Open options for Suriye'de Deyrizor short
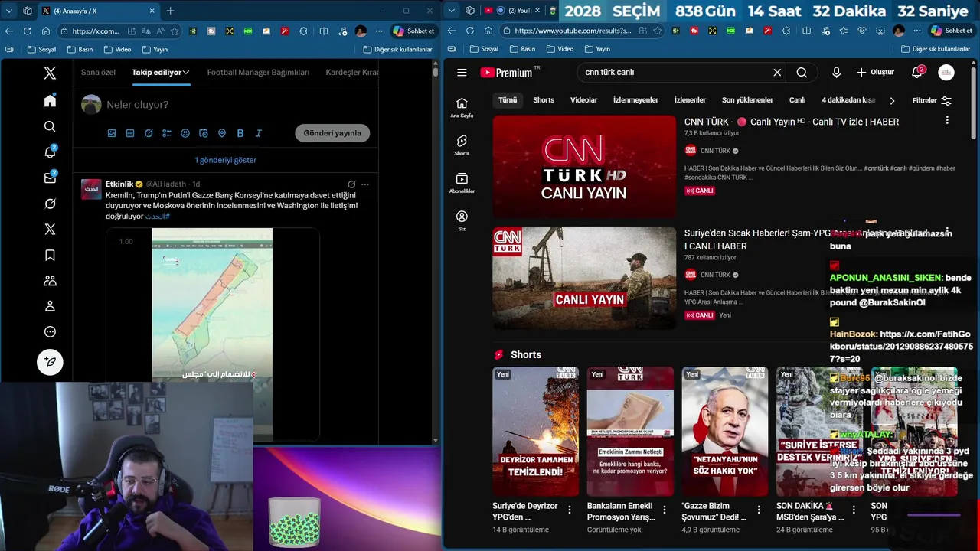 click(x=570, y=510)
